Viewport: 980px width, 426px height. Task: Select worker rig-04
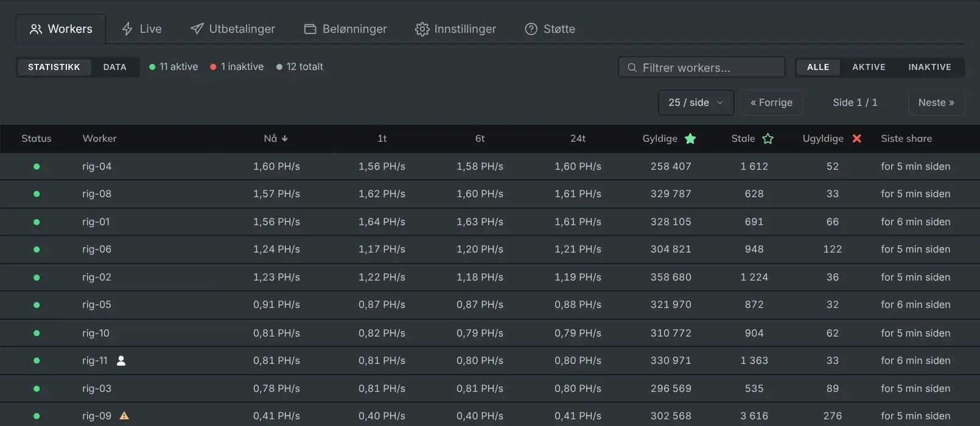point(97,167)
